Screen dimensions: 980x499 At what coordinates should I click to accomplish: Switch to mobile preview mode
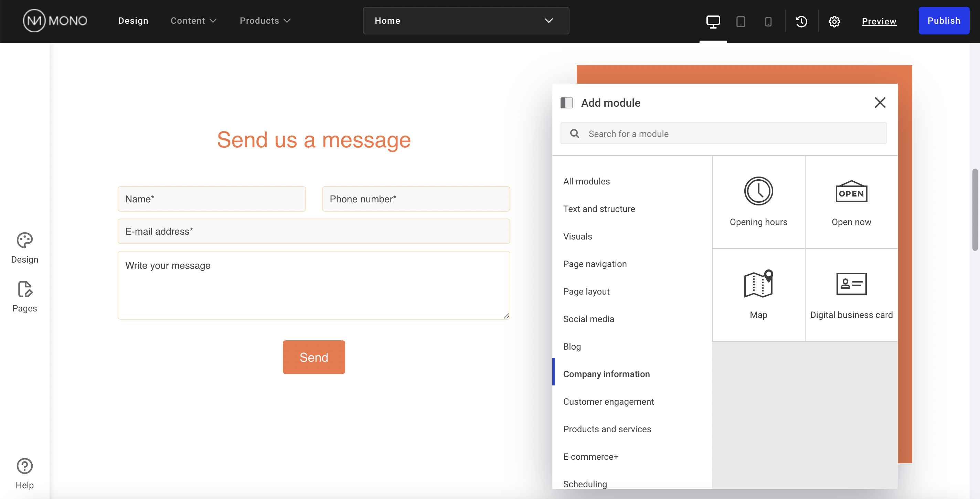(x=768, y=21)
